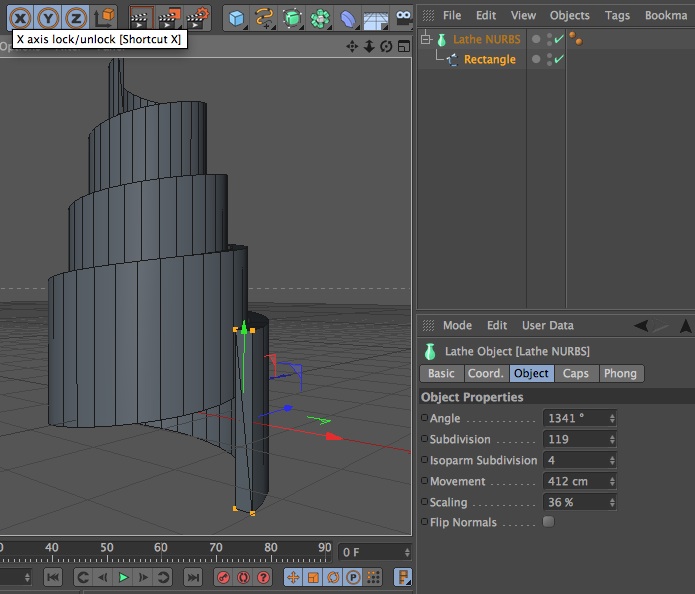
Task: Open the User Data menu
Action: [547, 325]
